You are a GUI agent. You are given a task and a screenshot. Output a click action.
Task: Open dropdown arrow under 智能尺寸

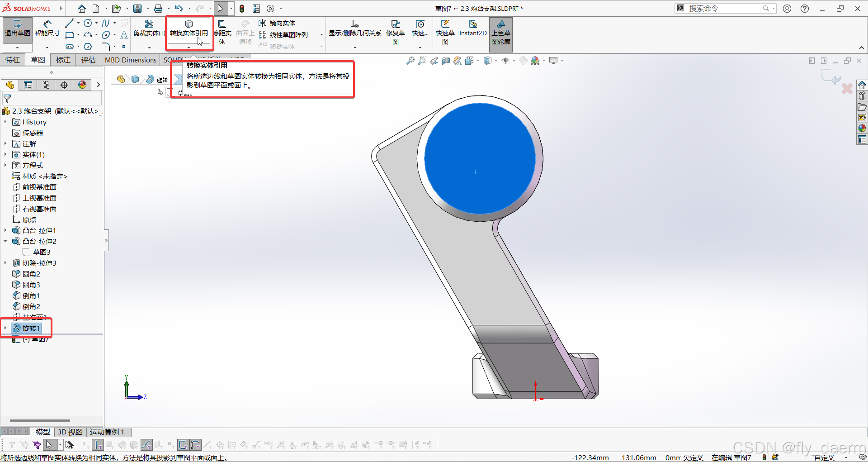click(47, 47)
